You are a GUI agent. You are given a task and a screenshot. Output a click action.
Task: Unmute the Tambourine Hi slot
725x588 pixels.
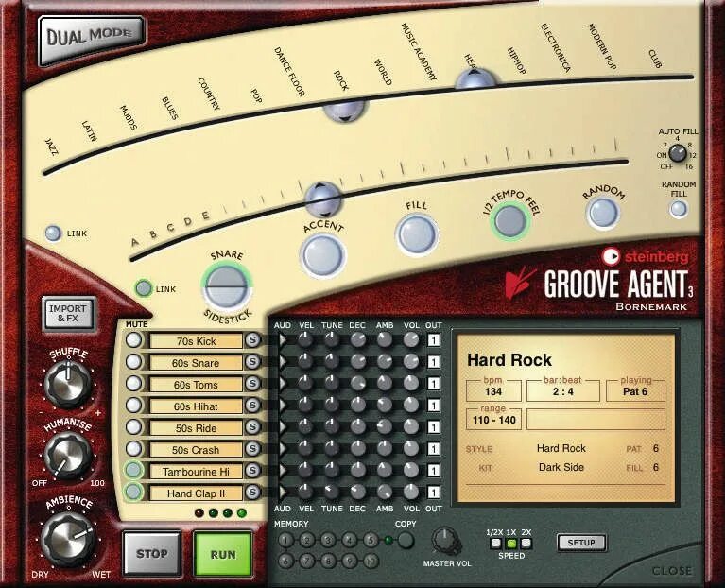134,471
